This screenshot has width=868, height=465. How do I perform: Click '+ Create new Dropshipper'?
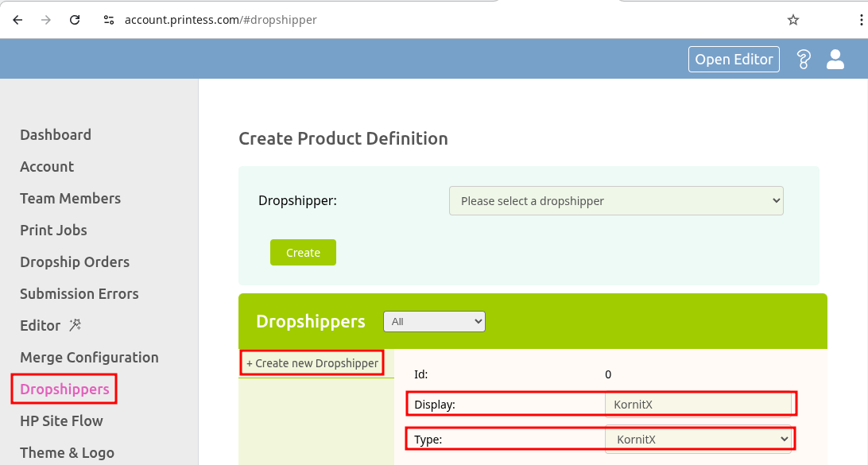pyautogui.click(x=312, y=363)
